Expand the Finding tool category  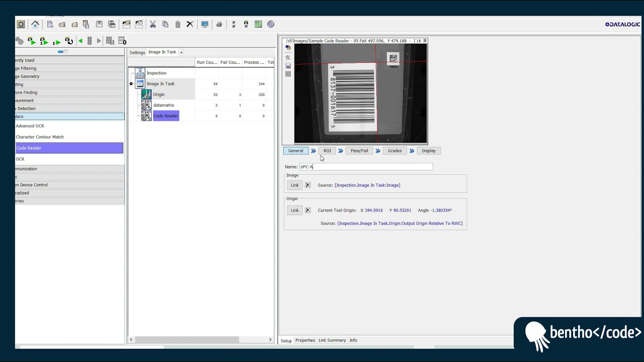tap(70, 93)
